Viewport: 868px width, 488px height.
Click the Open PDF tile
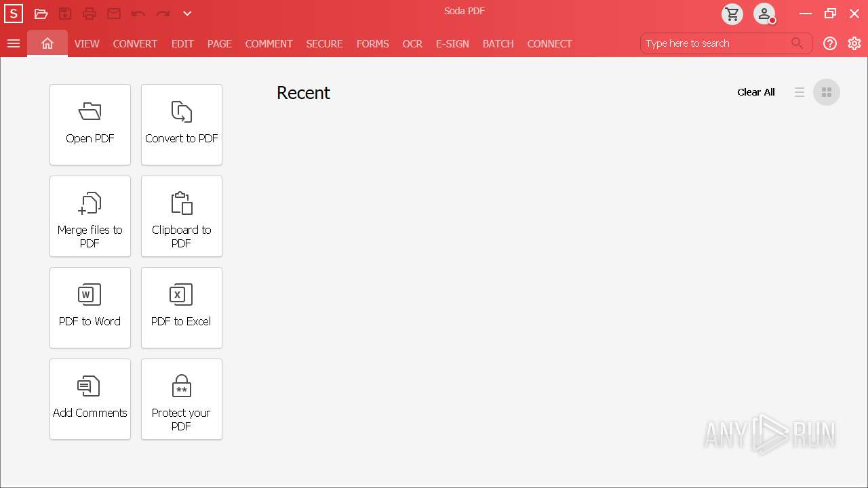[x=90, y=125]
